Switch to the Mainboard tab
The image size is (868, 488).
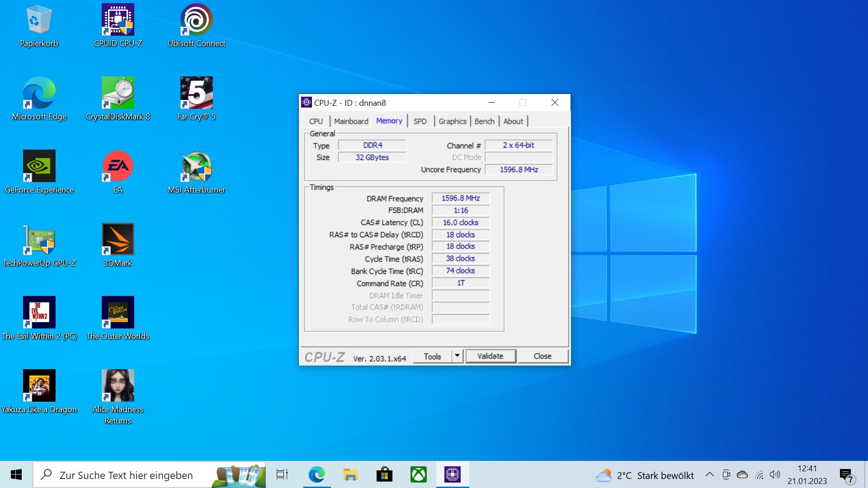coord(351,121)
